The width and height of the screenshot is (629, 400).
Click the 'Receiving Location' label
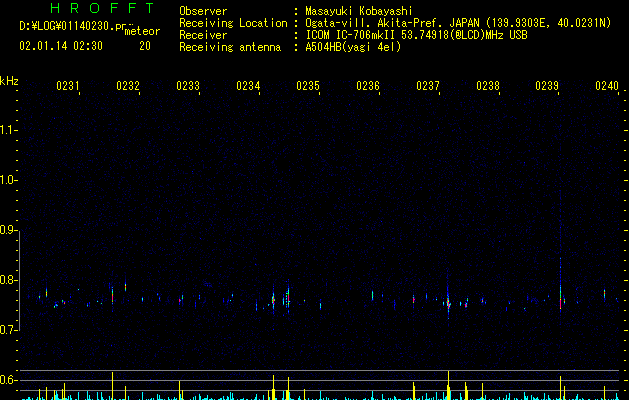[x=233, y=23]
